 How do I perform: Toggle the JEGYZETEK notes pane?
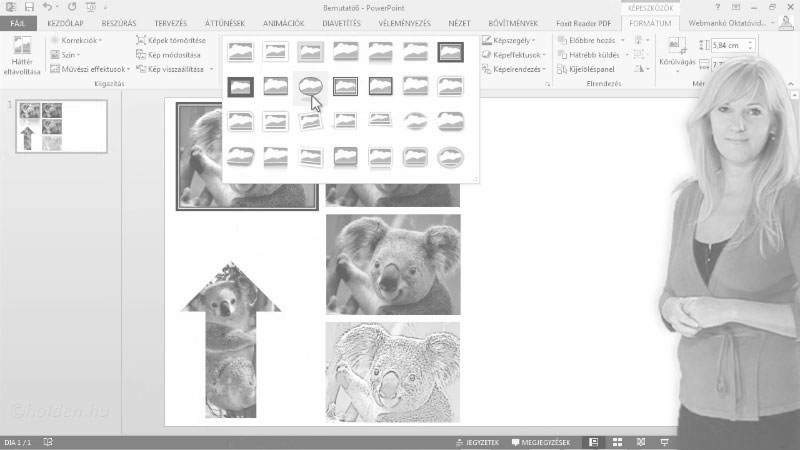tap(478, 442)
